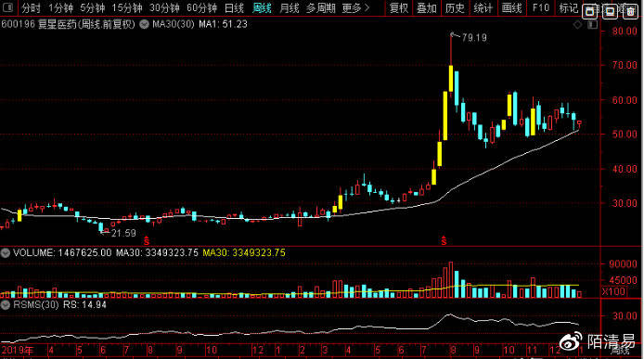Screen dimensions: 644x359
Task: Toggle the MA30 indicator settings circle
Action: pos(144,25)
